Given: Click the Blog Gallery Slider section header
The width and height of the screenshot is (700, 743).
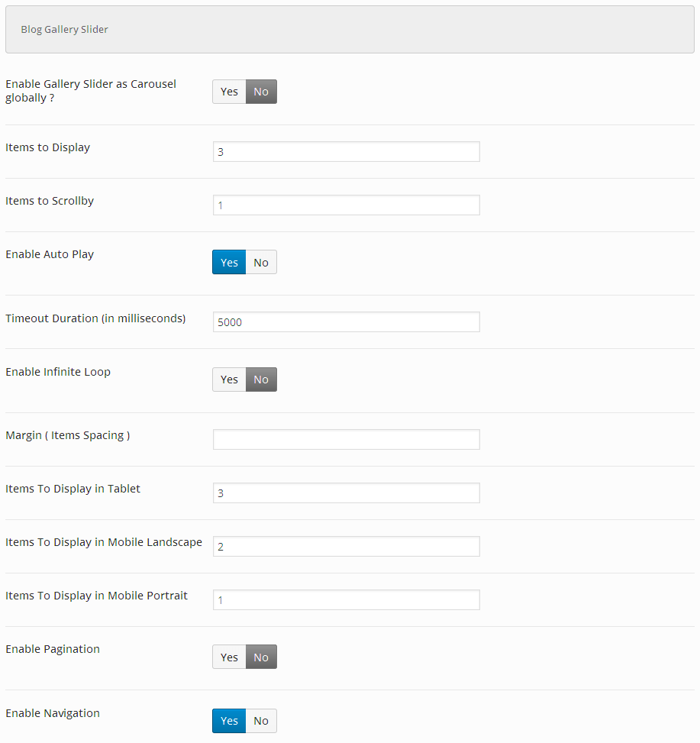Looking at the screenshot, I should [x=65, y=30].
